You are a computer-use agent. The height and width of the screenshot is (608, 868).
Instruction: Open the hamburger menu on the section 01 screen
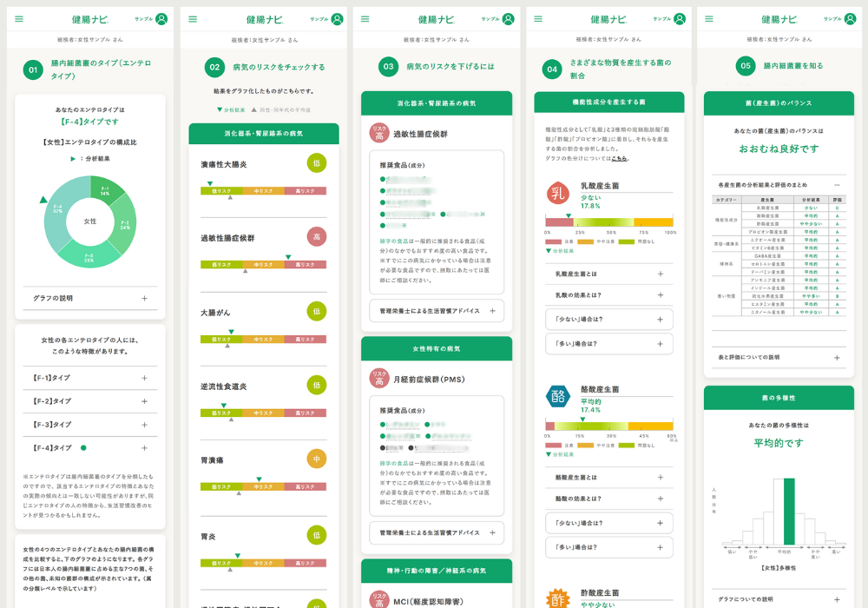[x=19, y=19]
